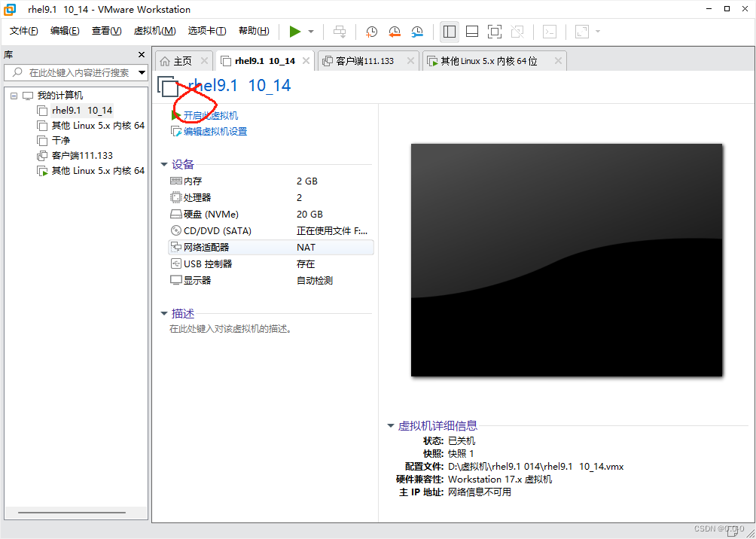Screen dimensions: 756x539
Task: Open the 帮助(H) menu
Action: tap(254, 32)
